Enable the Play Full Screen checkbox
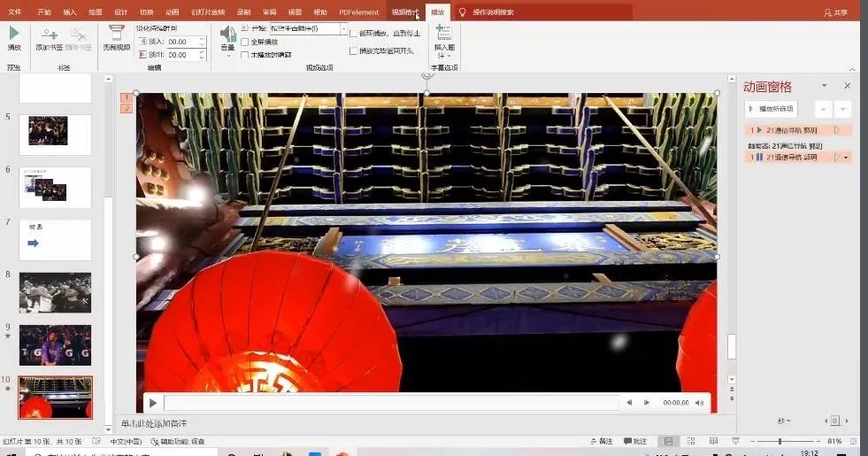This screenshot has height=456, width=868. (x=244, y=42)
